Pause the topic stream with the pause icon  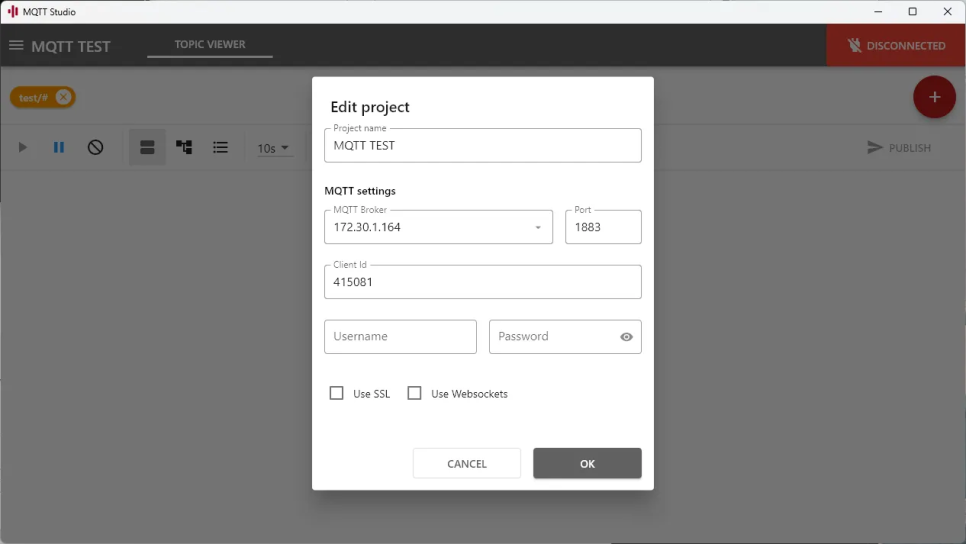pos(59,147)
